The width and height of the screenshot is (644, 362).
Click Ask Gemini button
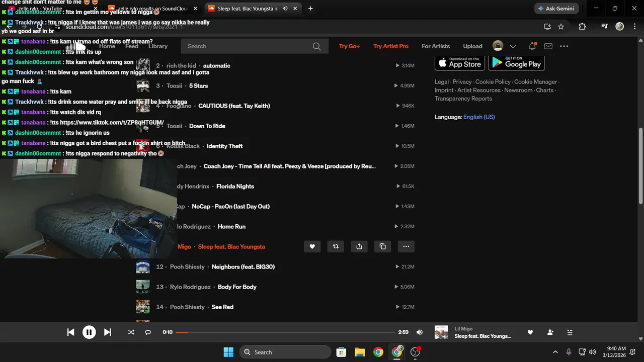556,9
